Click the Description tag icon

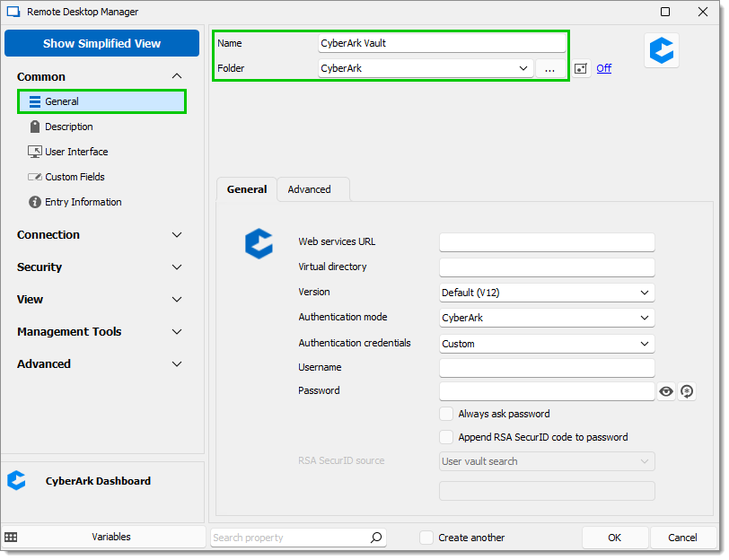[35, 127]
